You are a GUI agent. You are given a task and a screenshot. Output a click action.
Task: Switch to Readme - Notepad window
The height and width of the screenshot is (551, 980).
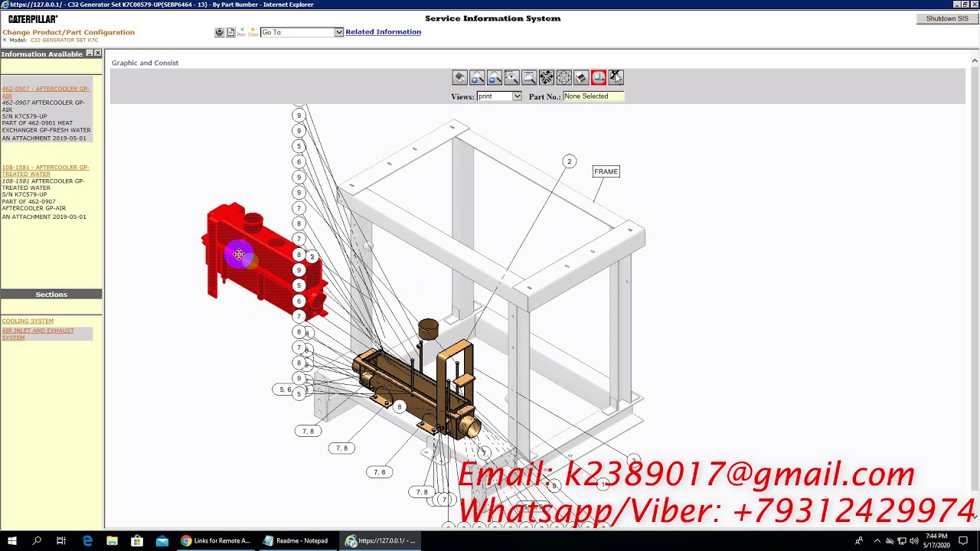click(x=299, y=541)
